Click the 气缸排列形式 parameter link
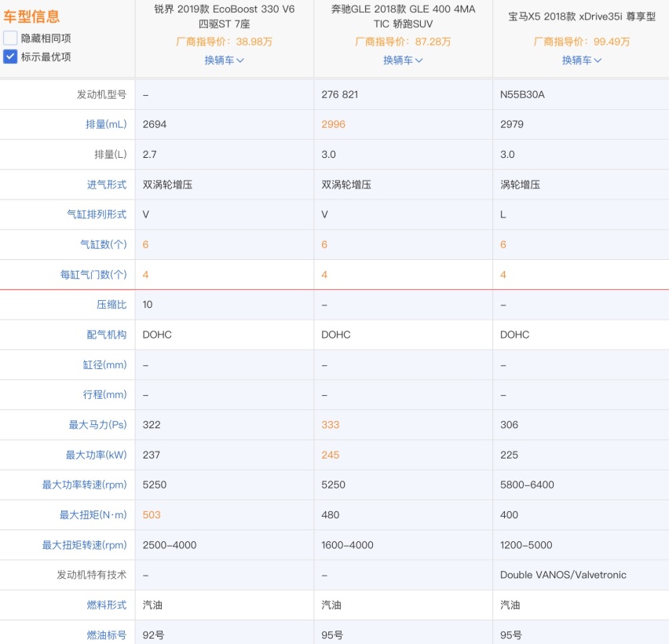669x644 pixels. pos(97,214)
